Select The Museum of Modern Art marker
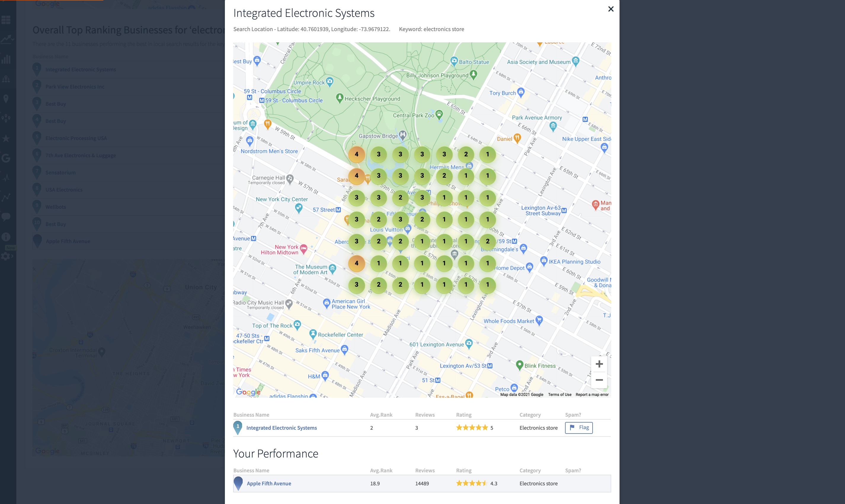 [x=332, y=269]
